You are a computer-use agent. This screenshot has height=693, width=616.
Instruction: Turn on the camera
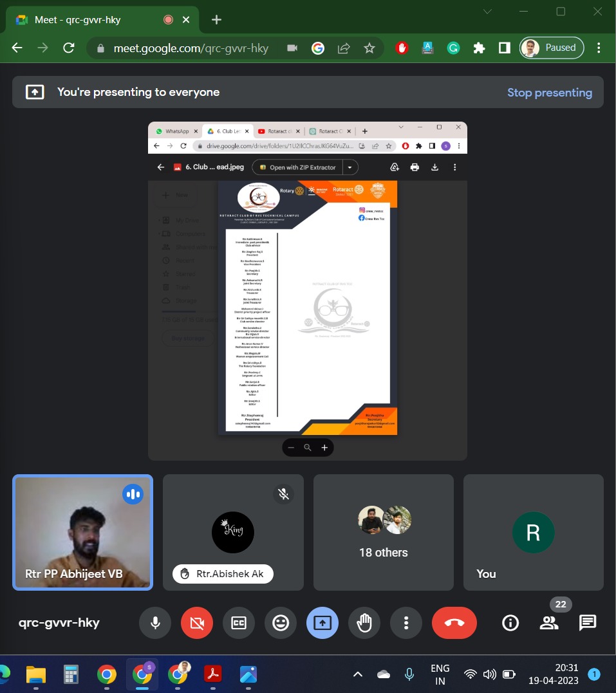(x=197, y=623)
